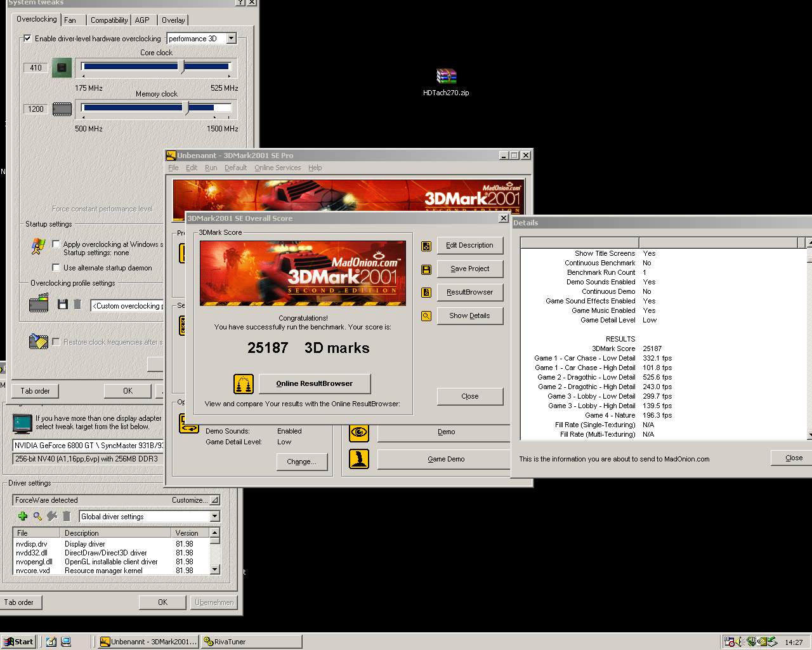Click the green plus icon in Driver settings
The height and width of the screenshot is (650, 812).
click(x=23, y=517)
